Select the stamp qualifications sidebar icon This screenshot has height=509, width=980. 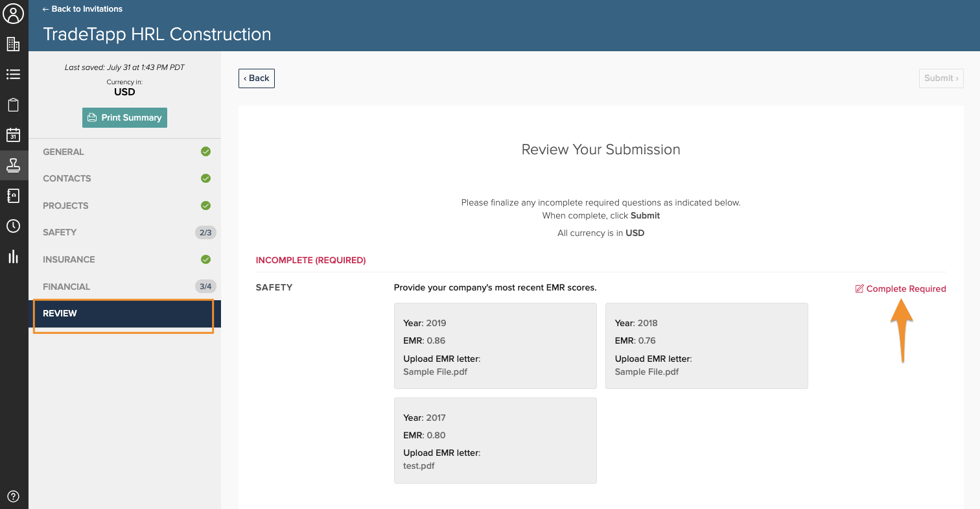(x=14, y=165)
